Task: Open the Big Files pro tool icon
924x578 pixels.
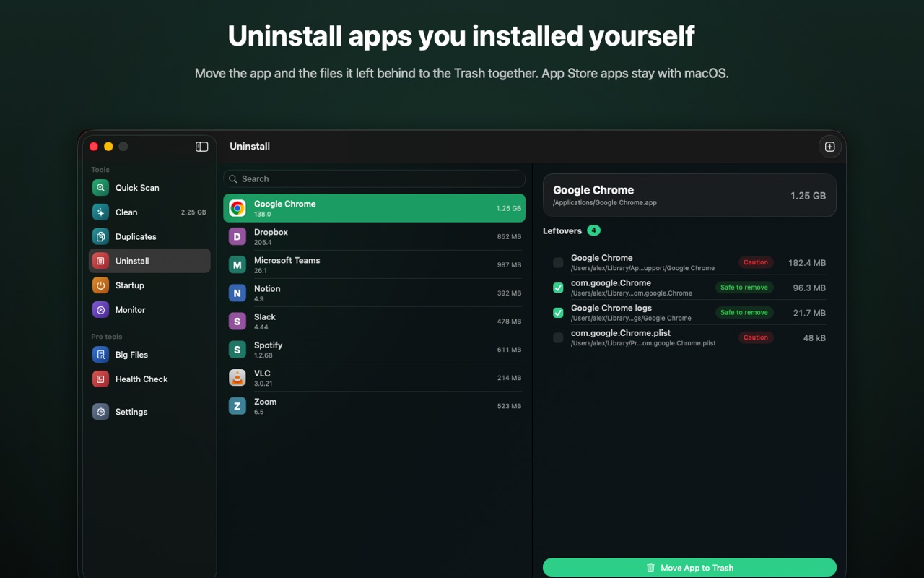Action: pyautogui.click(x=101, y=355)
